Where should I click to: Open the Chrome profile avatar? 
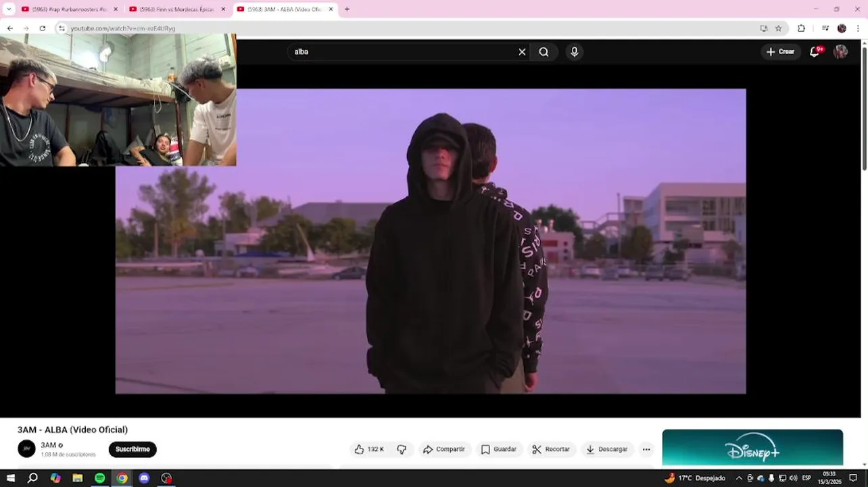(842, 28)
